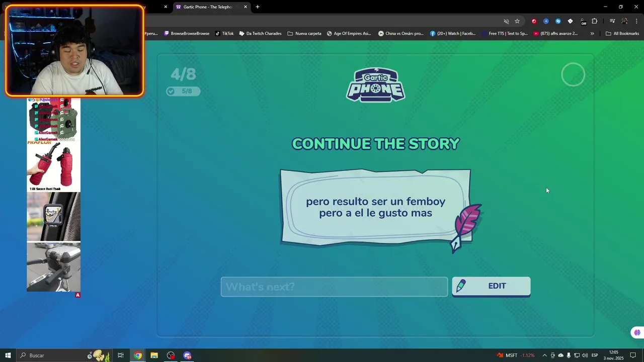The height and width of the screenshot is (362, 644).
Task: Open the Nueva carpeta bookmark folder
Action: click(x=304, y=34)
